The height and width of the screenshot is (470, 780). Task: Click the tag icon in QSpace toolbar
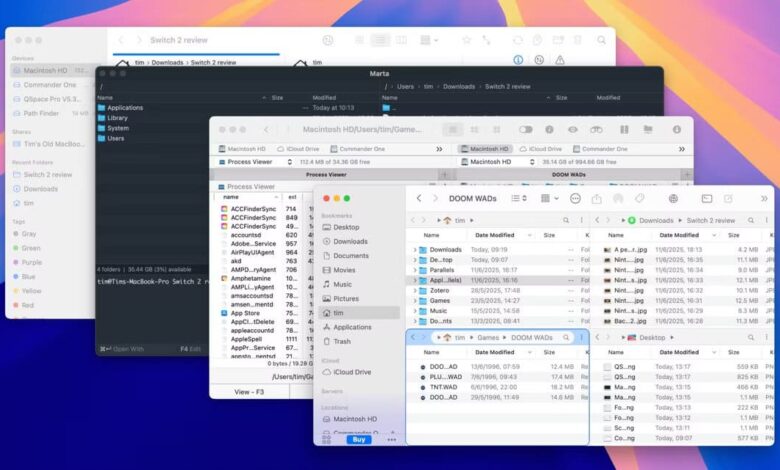pyautogui.click(x=639, y=198)
